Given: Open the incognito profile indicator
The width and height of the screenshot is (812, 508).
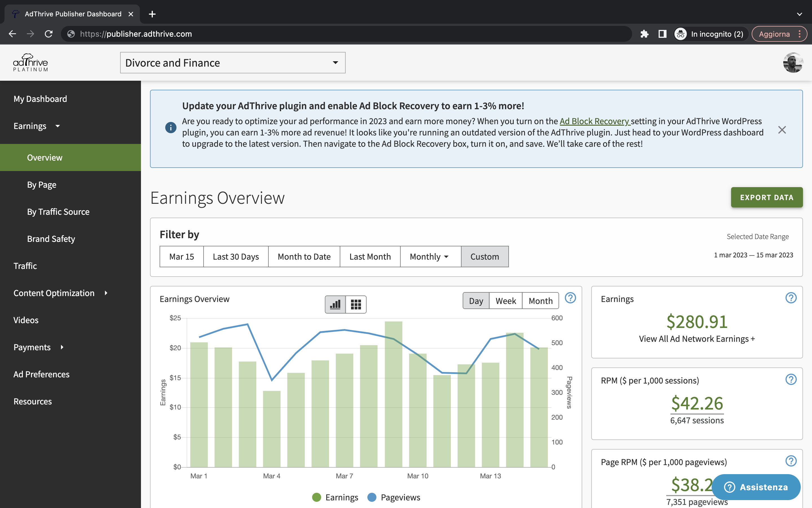Looking at the screenshot, I should 711,34.
